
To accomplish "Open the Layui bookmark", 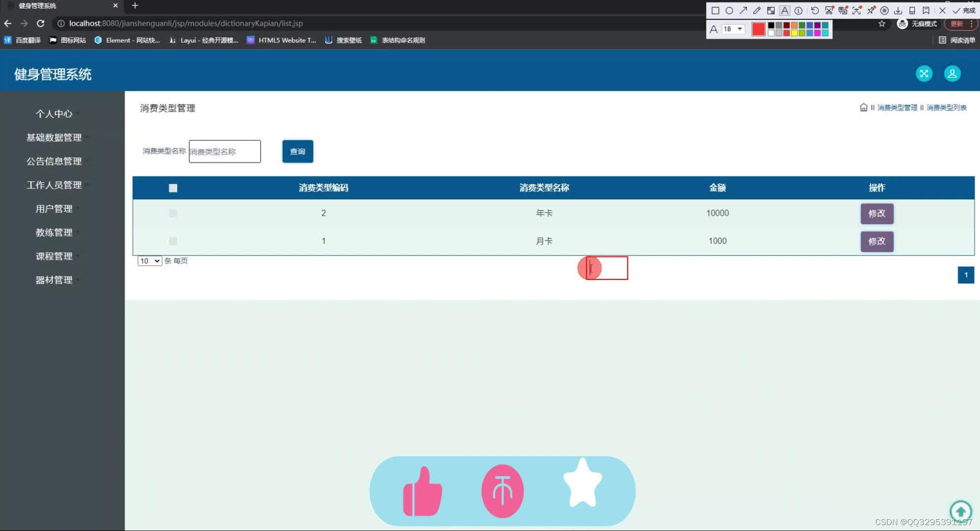I will click(x=204, y=40).
